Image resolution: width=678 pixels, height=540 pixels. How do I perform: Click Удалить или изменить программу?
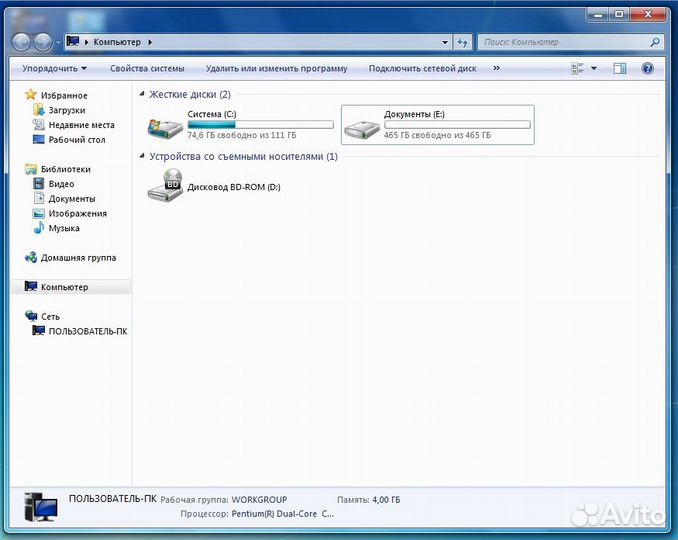[276, 68]
